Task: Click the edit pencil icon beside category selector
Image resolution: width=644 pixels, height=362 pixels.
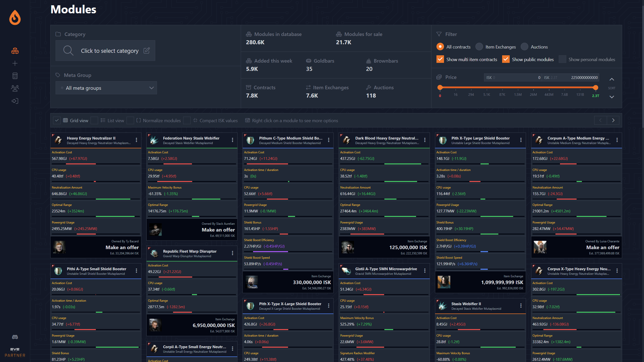Action: pos(147,51)
